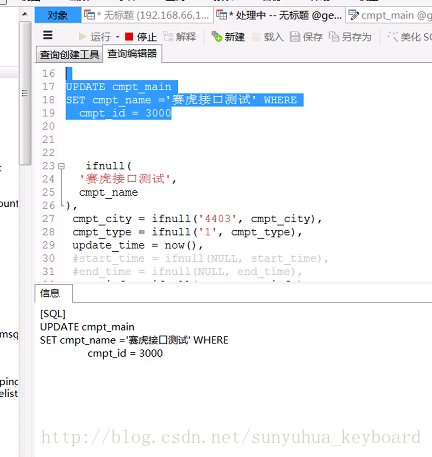Select the 查询编辑器 tab
The height and width of the screenshot is (457, 432).
tap(132, 54)
